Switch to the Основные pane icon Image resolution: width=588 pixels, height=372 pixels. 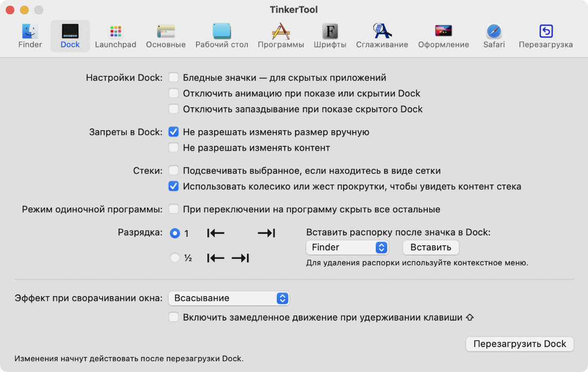[166, 32]
